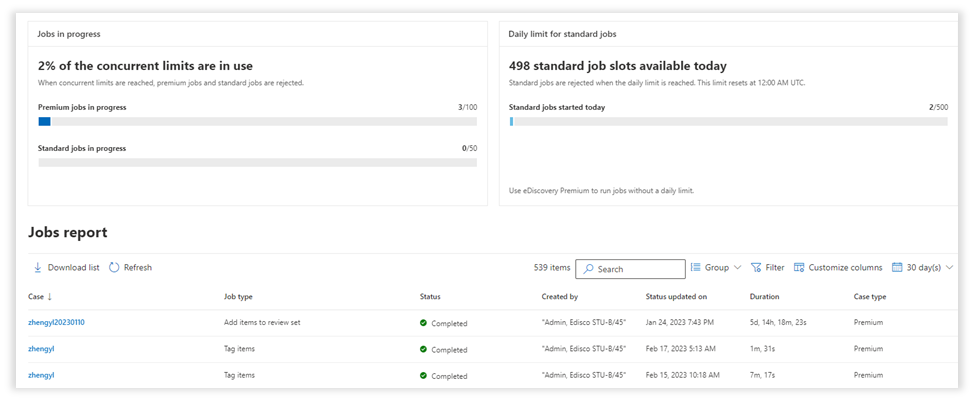Click the Refresh circular arrow icon
Viewport: 974px width, 401px height.
pyautogui.click(x=114, y=268)
